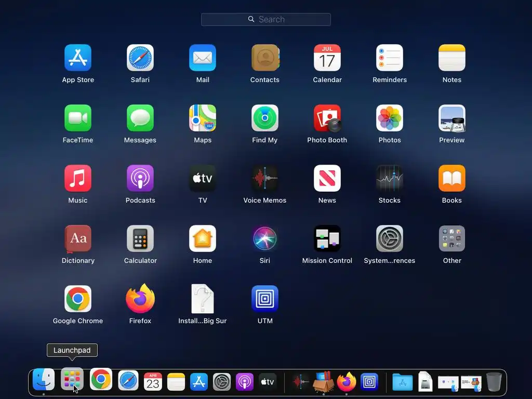Launch the Maps app
Image resolution: width=532 pixels, height=399 pixels.
click(203, 118)
